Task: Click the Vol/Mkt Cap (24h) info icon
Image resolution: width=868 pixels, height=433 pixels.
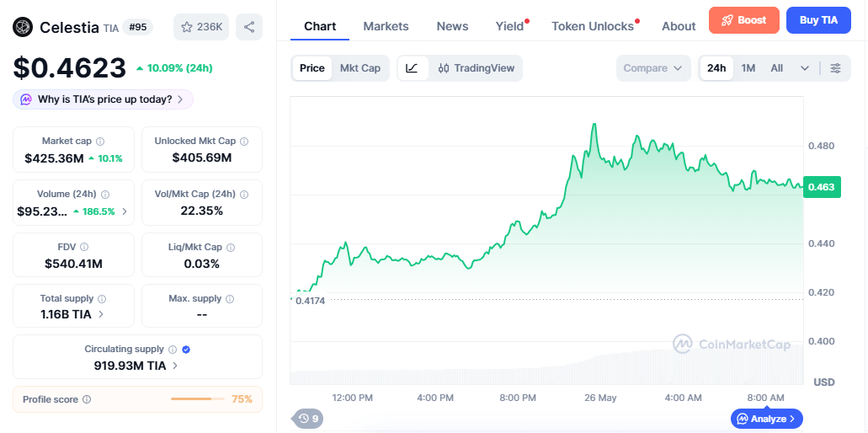Action: click(x=244, y=195)
